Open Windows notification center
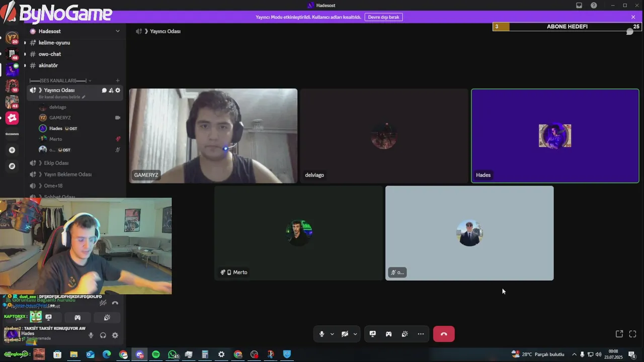Screen dimensions: 644x362 click(x=631, y=354)
